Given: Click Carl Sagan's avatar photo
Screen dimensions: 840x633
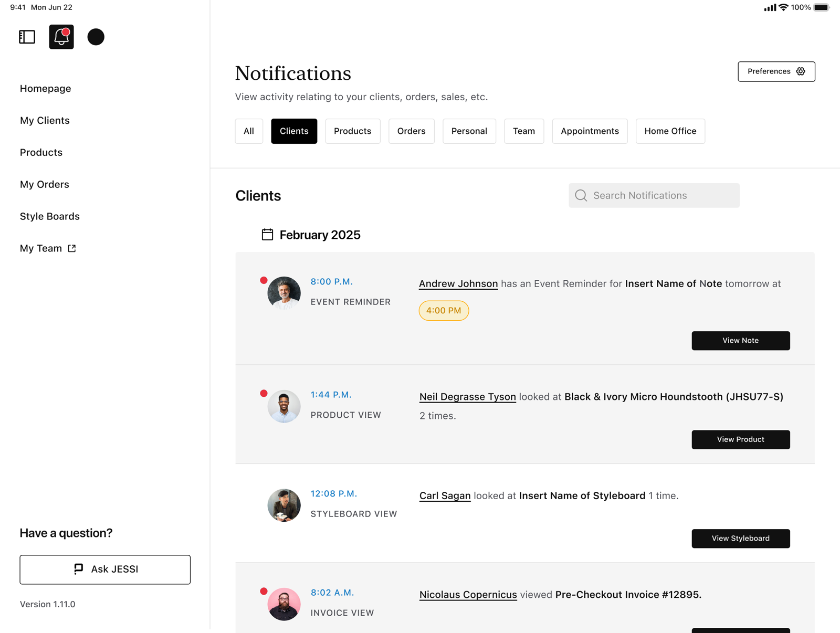Looking at the screenshot, I should coord(284,505).
